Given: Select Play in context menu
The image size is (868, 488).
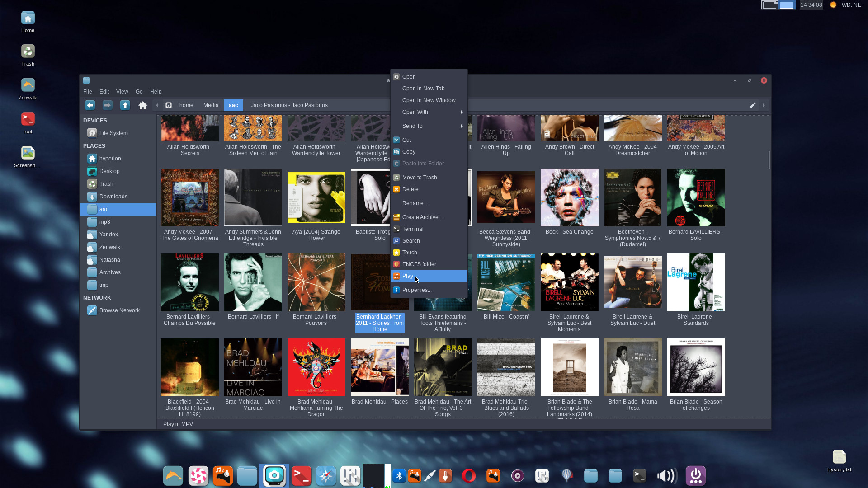Looking at the screenshot, I should (408, 276).
